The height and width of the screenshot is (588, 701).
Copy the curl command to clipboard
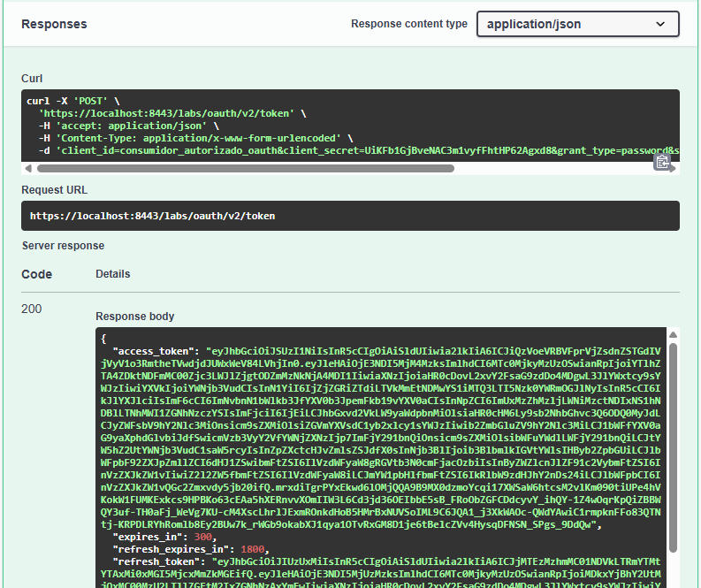click(661, 162)
